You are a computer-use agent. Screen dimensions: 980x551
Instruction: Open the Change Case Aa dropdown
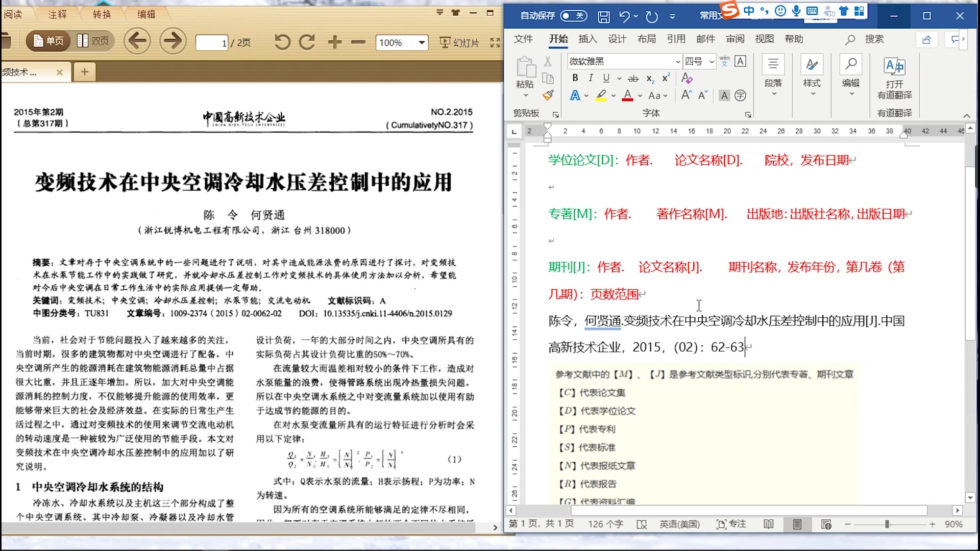click(657, 95)
